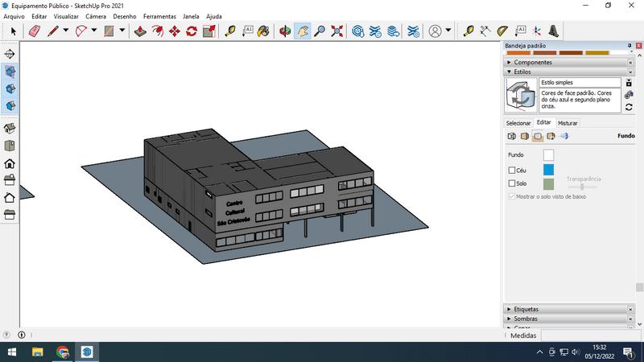Viewport: 644px width, 362px height.
Task: Select the Orbit camera tool
Action: (285, 31)
